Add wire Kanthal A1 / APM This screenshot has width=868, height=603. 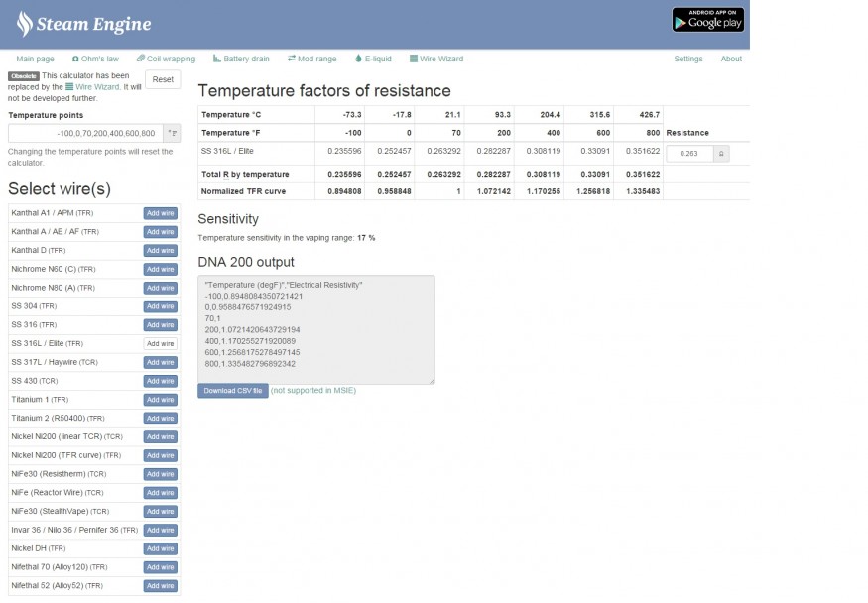(x=161, y=213)
